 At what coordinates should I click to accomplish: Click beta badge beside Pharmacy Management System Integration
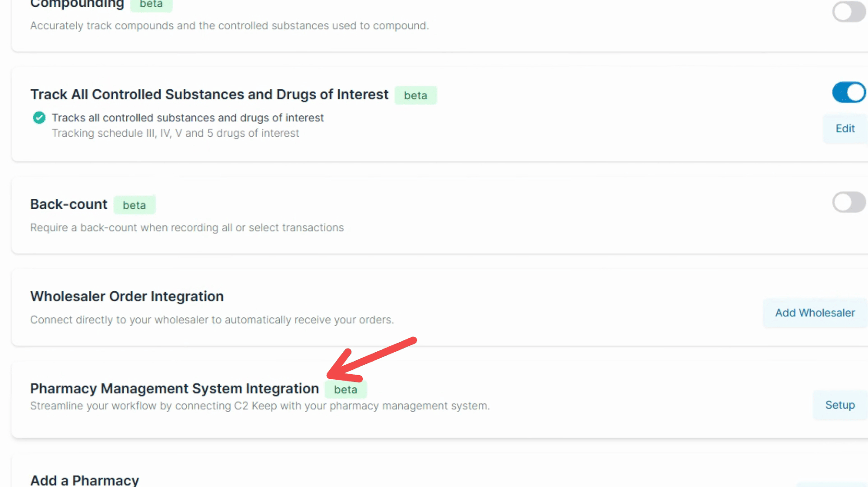pos(346,390)
